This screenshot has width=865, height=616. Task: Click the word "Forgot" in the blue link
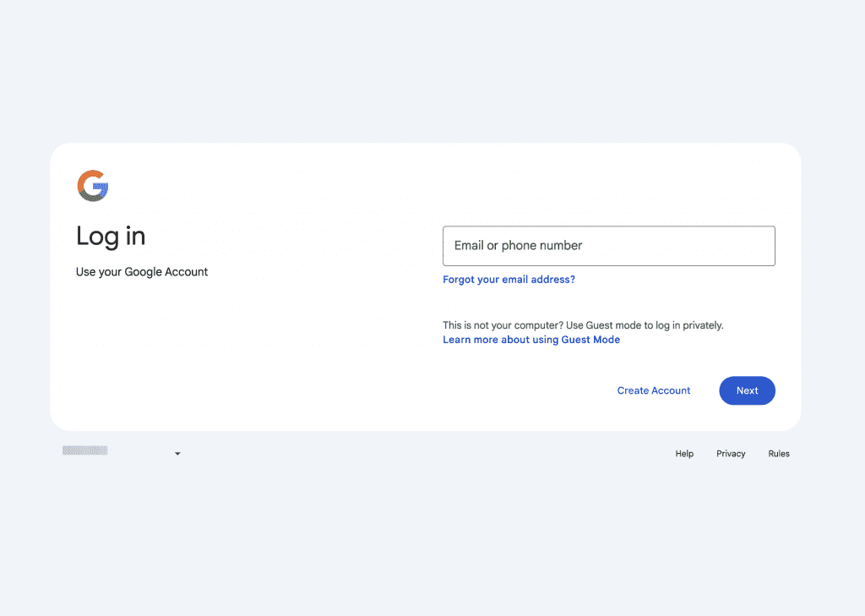pos(459,280)
